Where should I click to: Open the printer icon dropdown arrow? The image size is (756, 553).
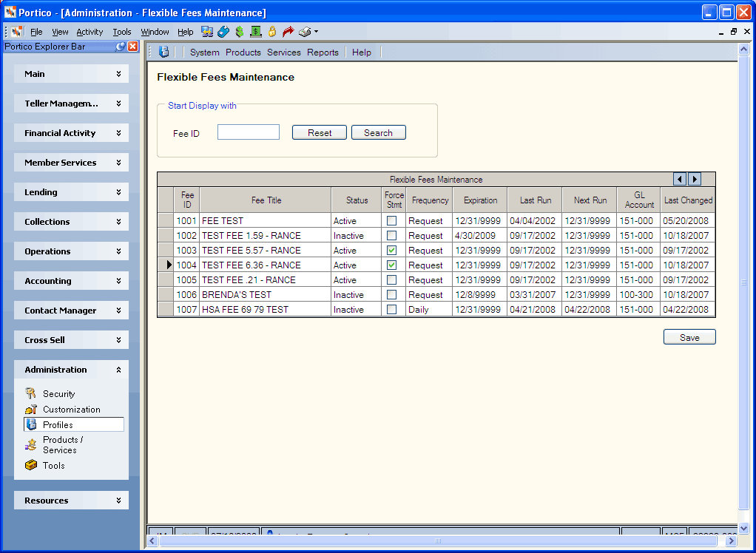coord(316,32)
